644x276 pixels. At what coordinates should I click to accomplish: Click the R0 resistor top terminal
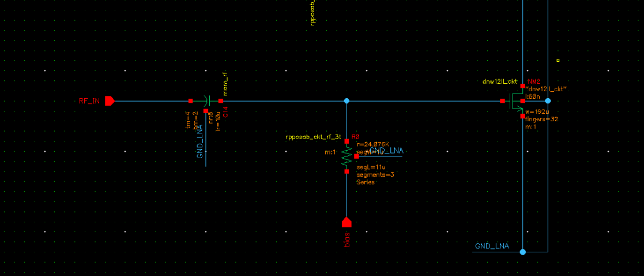pos(347,141)
